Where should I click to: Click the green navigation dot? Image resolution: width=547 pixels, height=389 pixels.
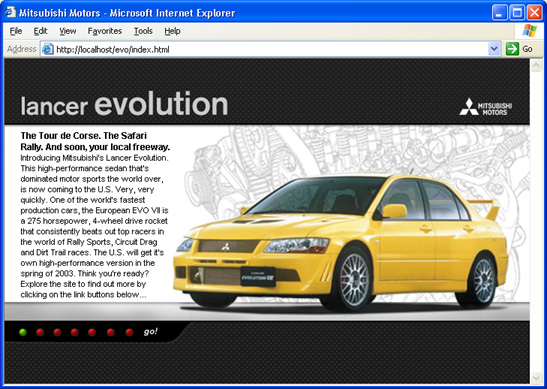click(23, 332)
